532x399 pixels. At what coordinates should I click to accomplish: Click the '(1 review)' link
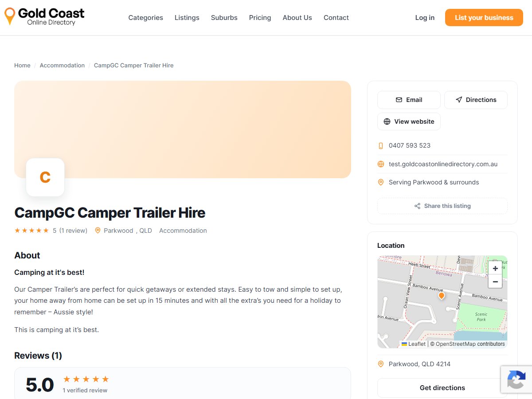tap(73, 231)
